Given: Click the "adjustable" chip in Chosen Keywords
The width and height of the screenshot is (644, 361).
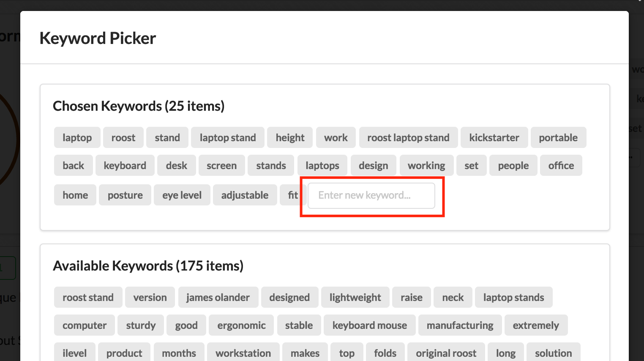Looking at the screenshot, I should [x=245, y=195].
